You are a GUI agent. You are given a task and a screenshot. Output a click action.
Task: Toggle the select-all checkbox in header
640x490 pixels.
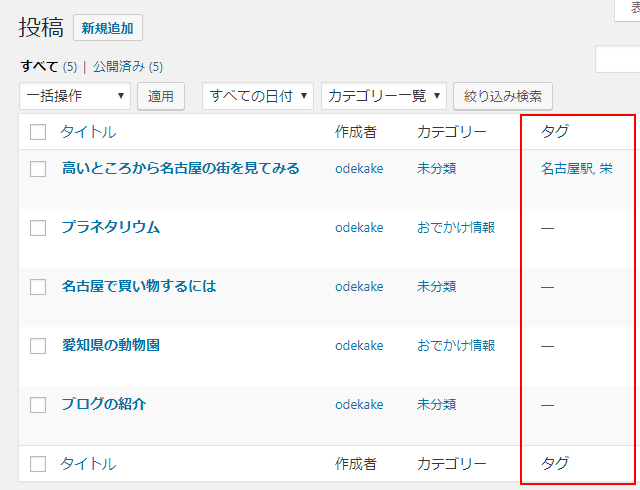coord(38,132)
